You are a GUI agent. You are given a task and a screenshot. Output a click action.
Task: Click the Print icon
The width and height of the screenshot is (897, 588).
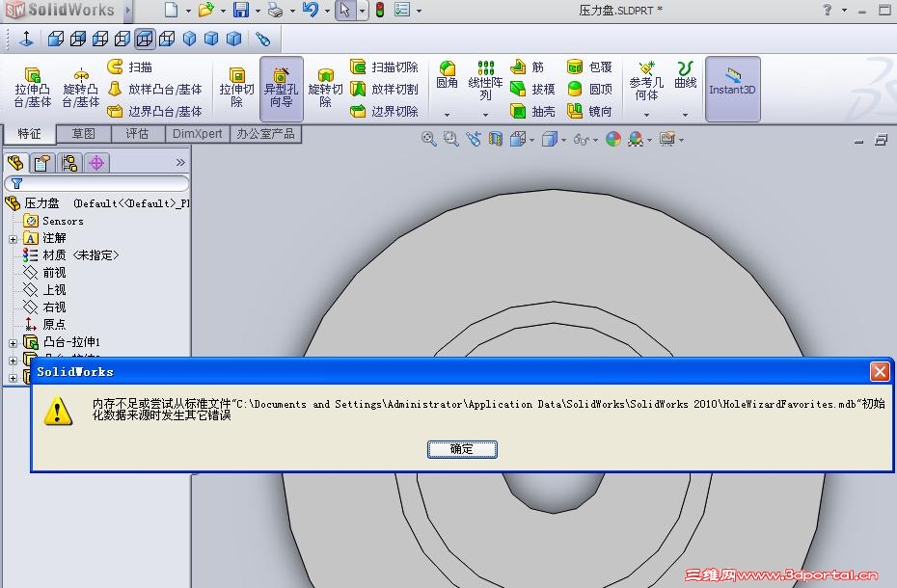click(x=275, y=10)
